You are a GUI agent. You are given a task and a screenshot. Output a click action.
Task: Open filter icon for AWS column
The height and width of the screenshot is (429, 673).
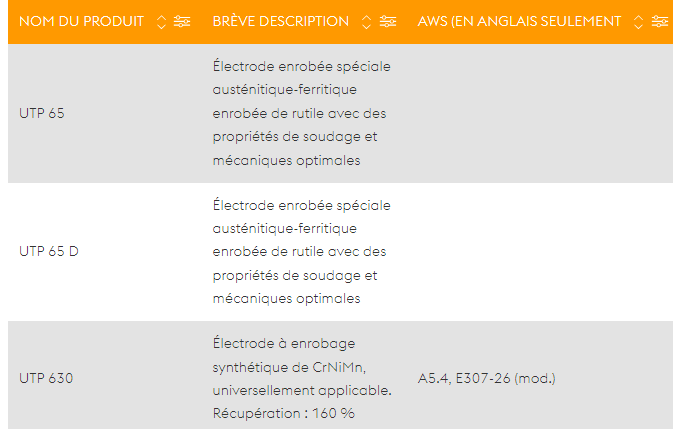[660, 21]
